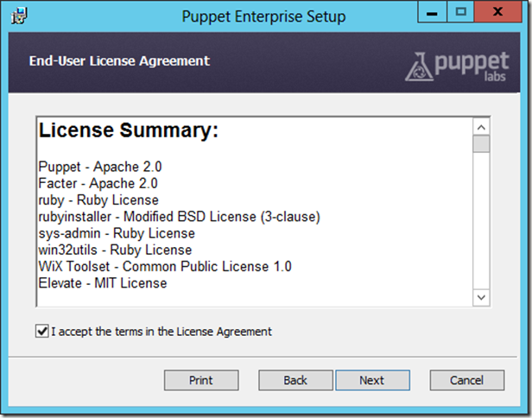This screenshot has height=418, width=532.
Task: Uncheck the accept license terms checkbox
Action: (x=42, y=331)
